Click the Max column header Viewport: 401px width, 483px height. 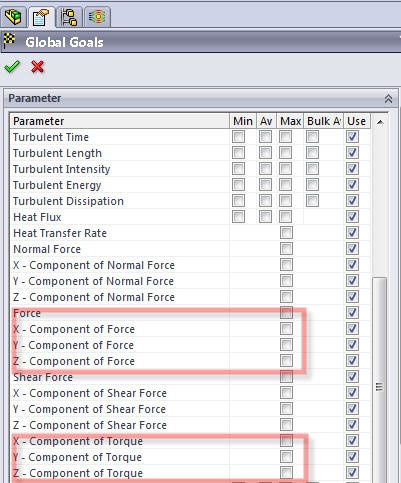290,121
